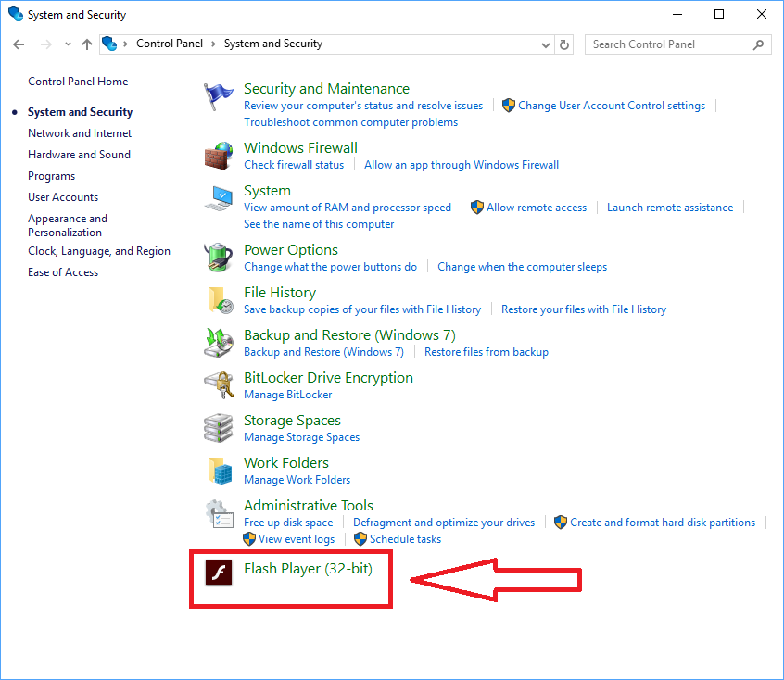This screenshot has height=680, width=784.
Task: Open the Security and Maintenance flag icon
Action: point(219,97)
